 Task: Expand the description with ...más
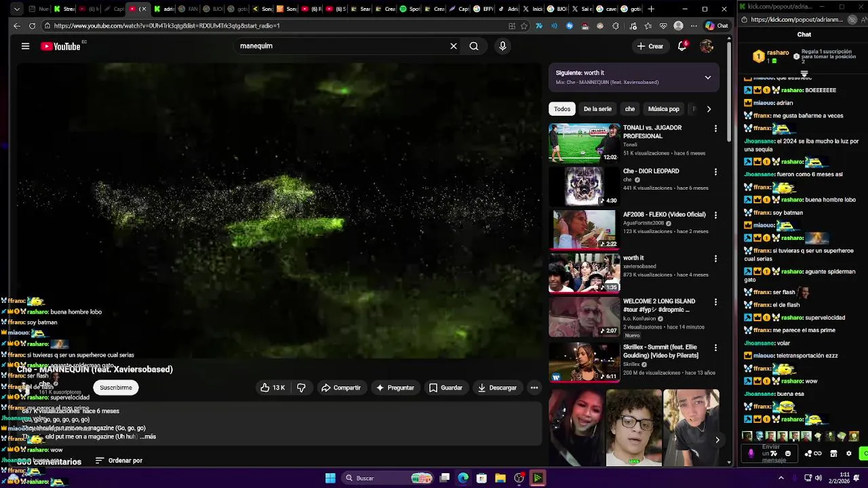pos(149,436)
